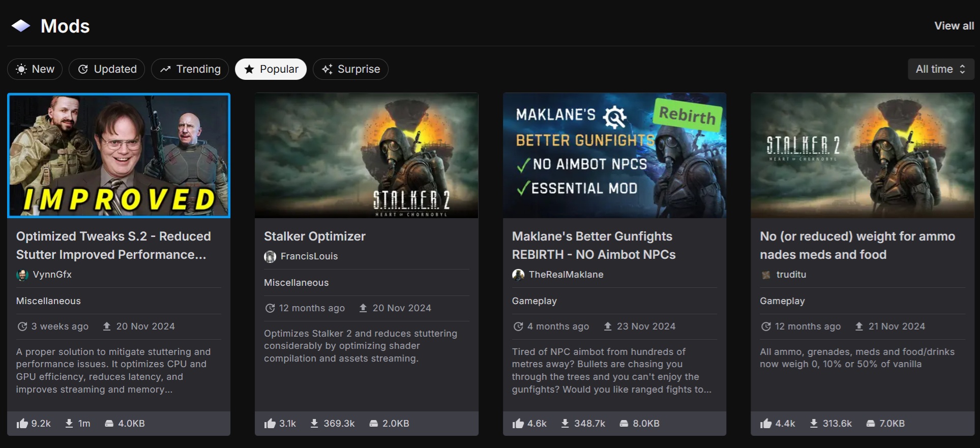Open the Stalker Optimizer thumbnail image
Viewport: 980px width, 448px height.
click(x=367, y=156)
